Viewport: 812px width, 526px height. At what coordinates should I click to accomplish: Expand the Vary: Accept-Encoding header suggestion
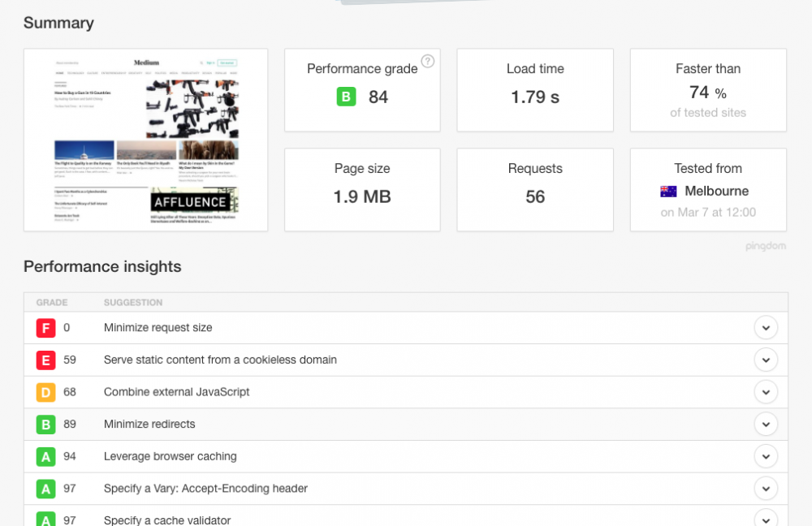[766, 489]
